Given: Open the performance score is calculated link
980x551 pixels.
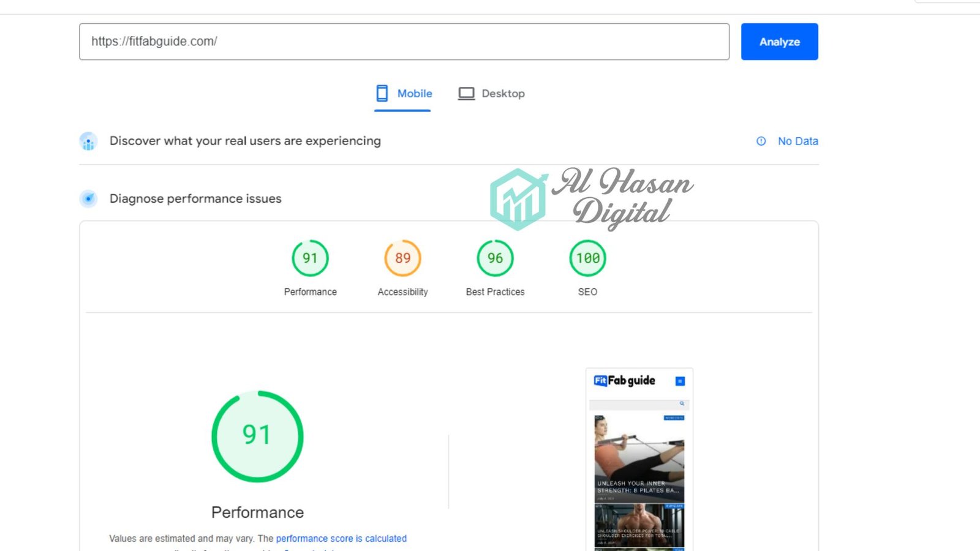Looking at the screenshot, I should coord(341,539).
